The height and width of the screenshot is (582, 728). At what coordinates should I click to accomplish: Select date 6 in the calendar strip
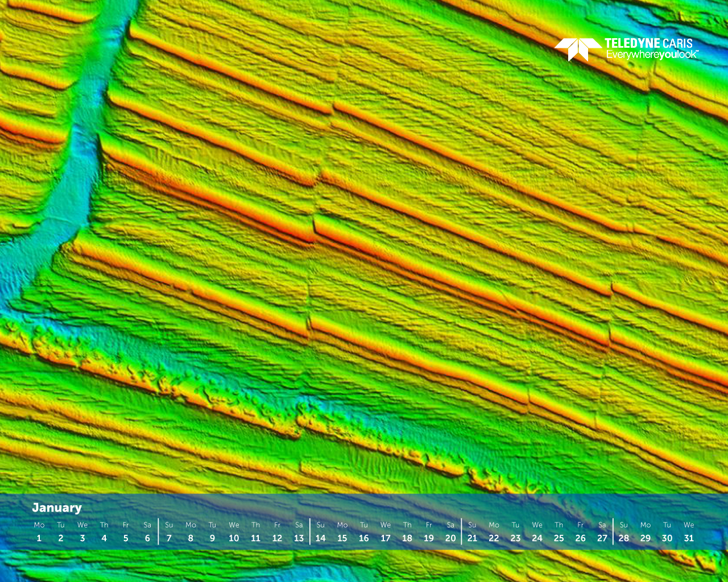pyautogui.click(x=147, y=538)
